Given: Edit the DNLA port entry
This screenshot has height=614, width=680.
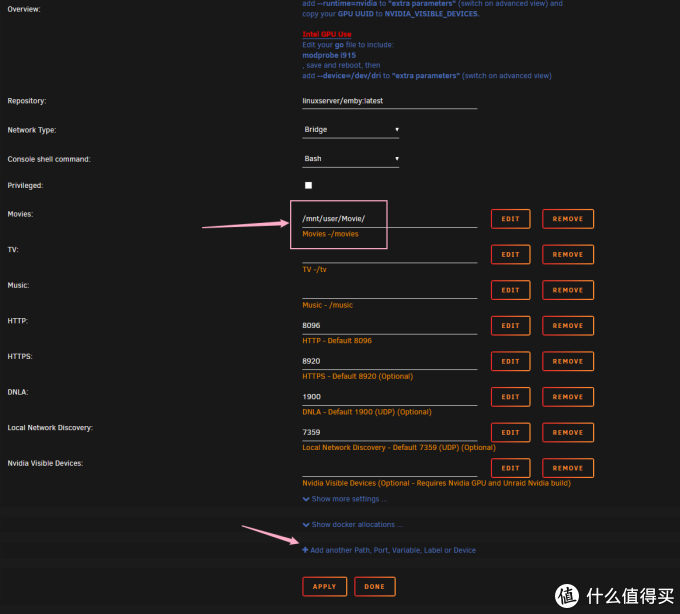Looking at the screenshot, I should click(510, 397).
